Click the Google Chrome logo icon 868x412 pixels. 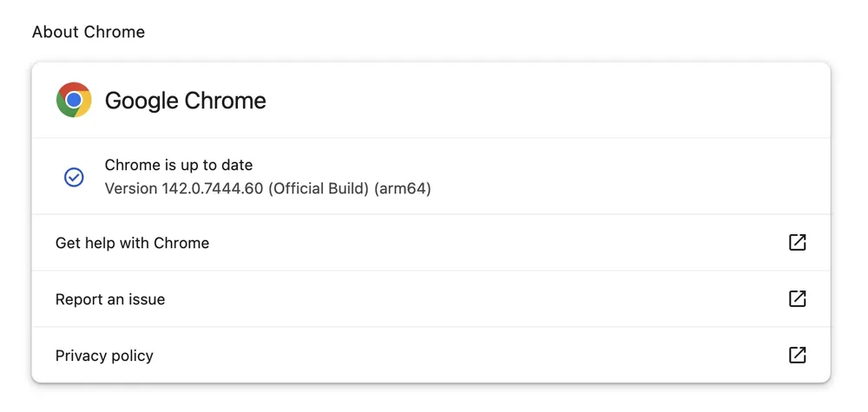(x=74, y=101)
